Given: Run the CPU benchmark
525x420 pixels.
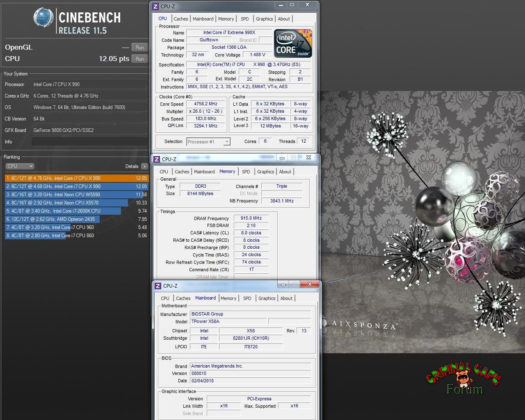Looking at the screenshot, I should click(139, 59).
